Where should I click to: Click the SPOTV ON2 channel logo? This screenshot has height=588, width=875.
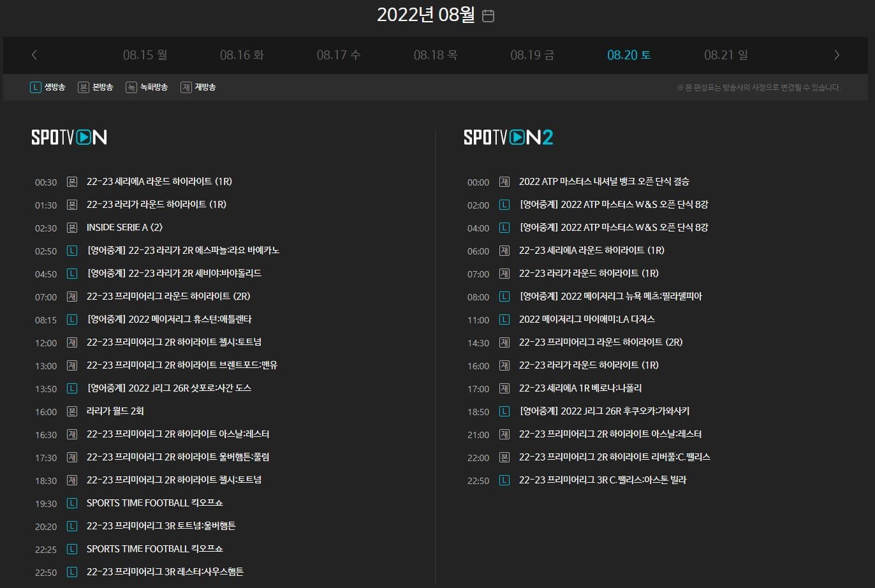(508, 137)
